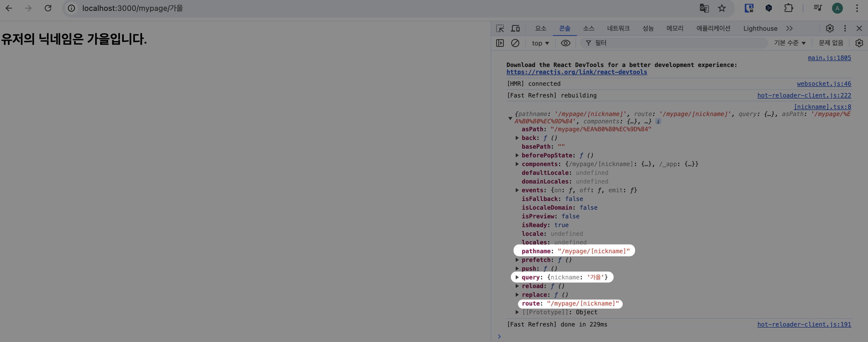Expand the query object property
The height and width of the screenshot is (342, 868).
517,277
